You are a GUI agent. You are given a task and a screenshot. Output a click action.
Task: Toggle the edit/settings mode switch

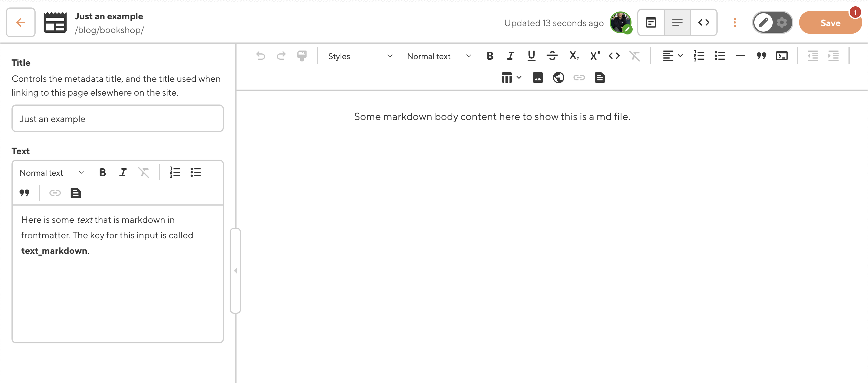pyautogui.click(x=772, y=23)
